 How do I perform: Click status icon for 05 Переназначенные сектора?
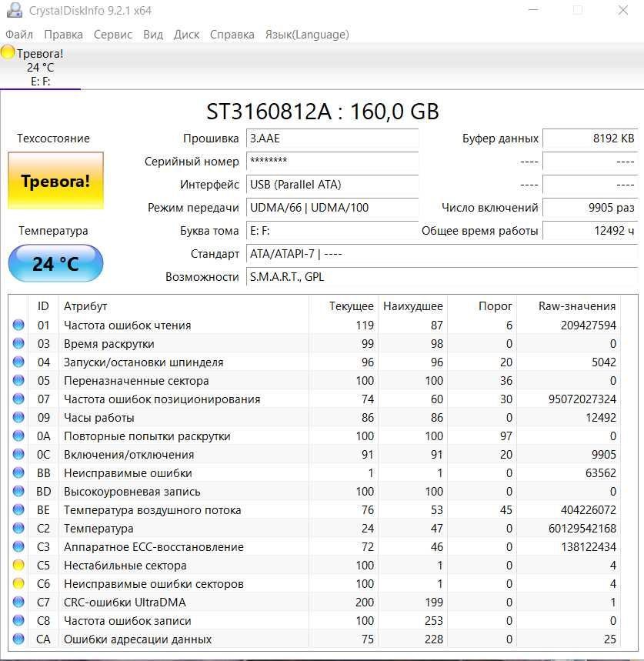point(18,381)
